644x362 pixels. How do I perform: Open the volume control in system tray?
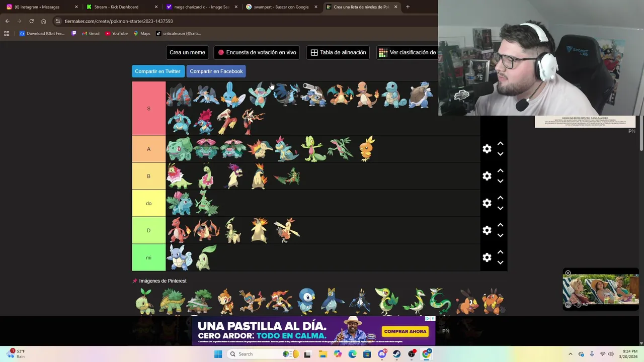click(x=611, y=354)
